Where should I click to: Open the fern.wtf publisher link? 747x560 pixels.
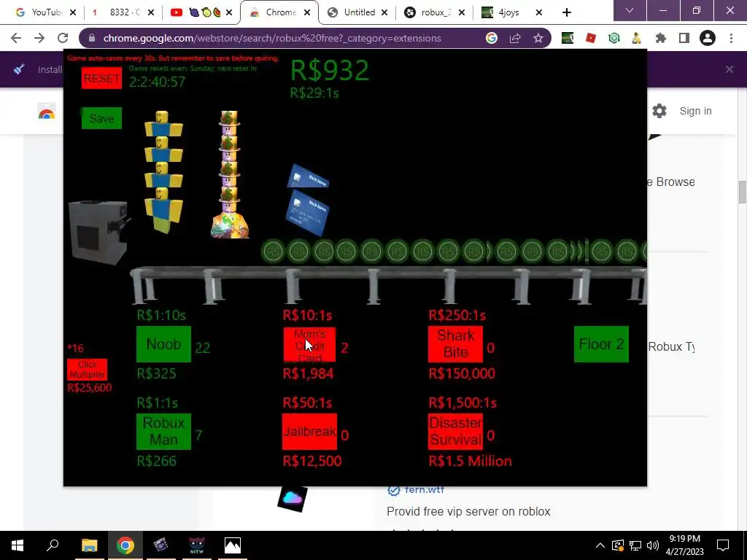[425, 490]
